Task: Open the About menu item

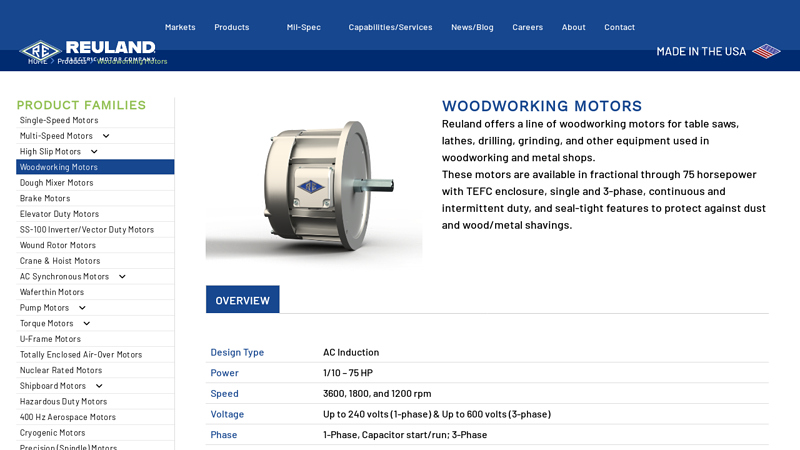Action: pos(573,27)
